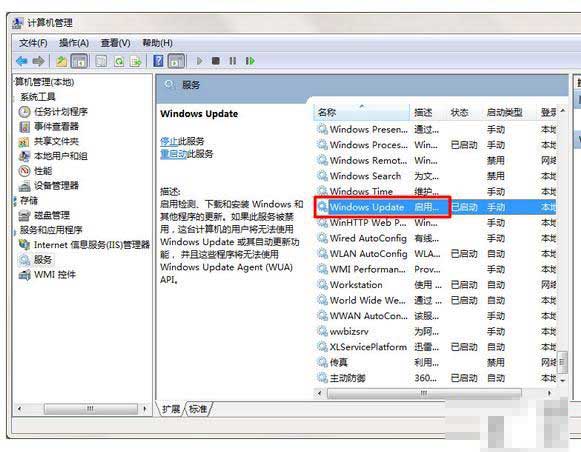Click the Up one level folder icon
The height and width of the screenshot is (452, 581).
[61, 61]
